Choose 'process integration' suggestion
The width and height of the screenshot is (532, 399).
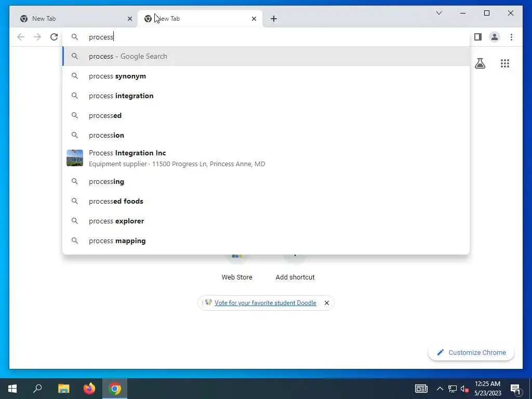tap(267, 96)
